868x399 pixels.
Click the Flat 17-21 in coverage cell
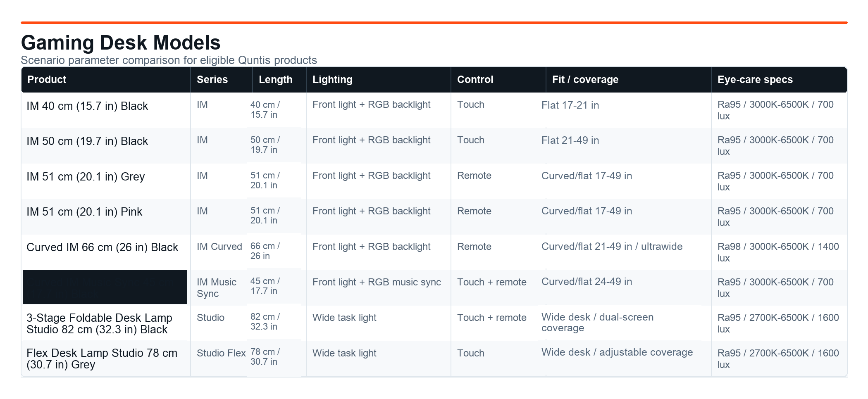(570, 105)
